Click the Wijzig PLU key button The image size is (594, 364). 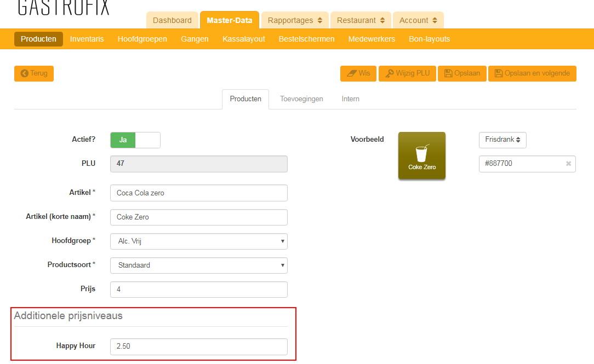click(407, 73)
